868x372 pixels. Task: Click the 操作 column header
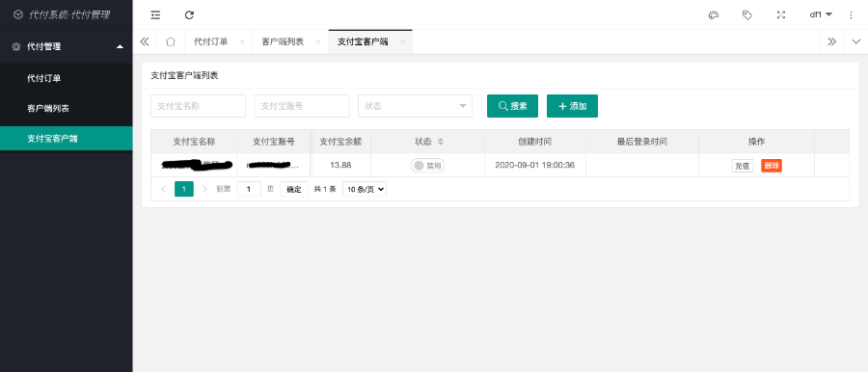[x=757, y=142]
